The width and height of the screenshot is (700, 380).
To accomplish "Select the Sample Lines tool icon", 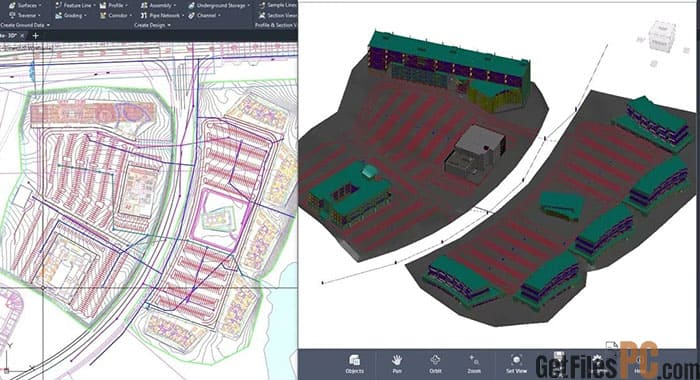I will point(262,5).
